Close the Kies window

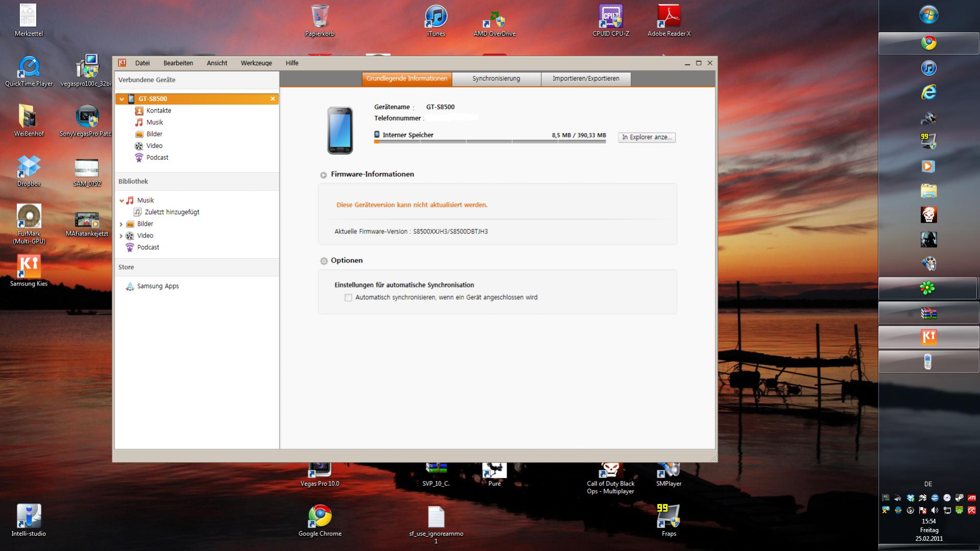pyautogui.click(x=710, y=63)
